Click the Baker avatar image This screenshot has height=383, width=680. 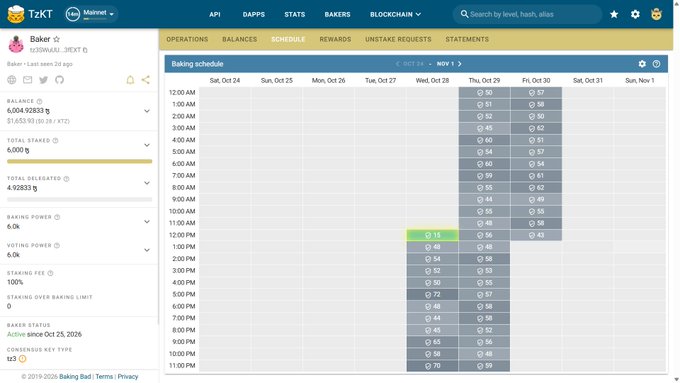[16, 44]
